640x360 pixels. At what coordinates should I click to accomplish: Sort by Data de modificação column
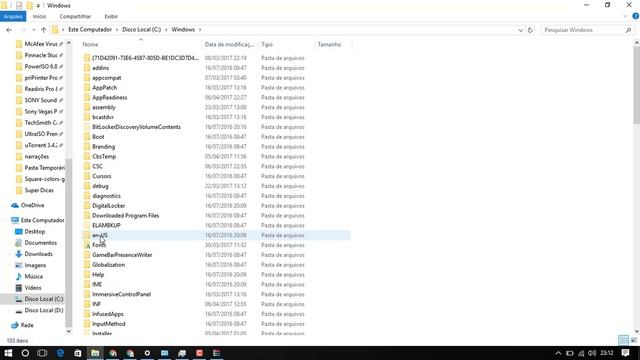(x=229, y=44)
